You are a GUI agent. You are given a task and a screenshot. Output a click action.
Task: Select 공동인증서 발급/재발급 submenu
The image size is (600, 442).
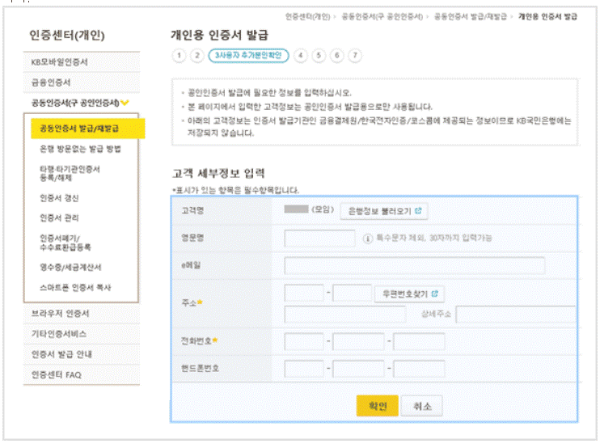88,128
